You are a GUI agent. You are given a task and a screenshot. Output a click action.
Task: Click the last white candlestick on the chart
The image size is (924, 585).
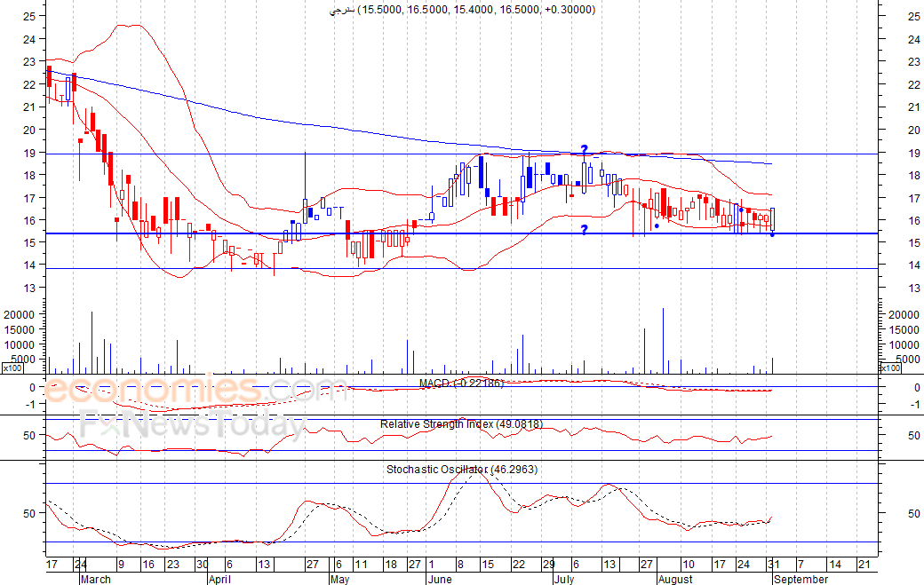(x=773, y=219)
